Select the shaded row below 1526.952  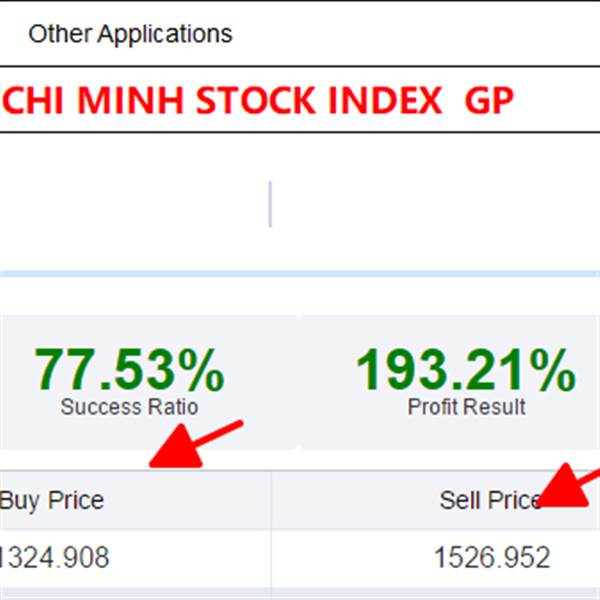300,593
